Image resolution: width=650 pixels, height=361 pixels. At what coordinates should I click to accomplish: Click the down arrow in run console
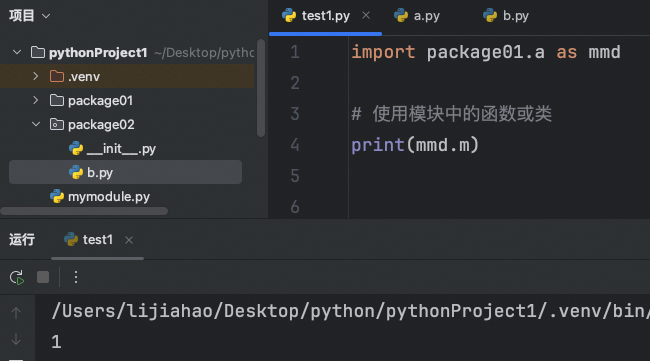click(x=16, y=339)
